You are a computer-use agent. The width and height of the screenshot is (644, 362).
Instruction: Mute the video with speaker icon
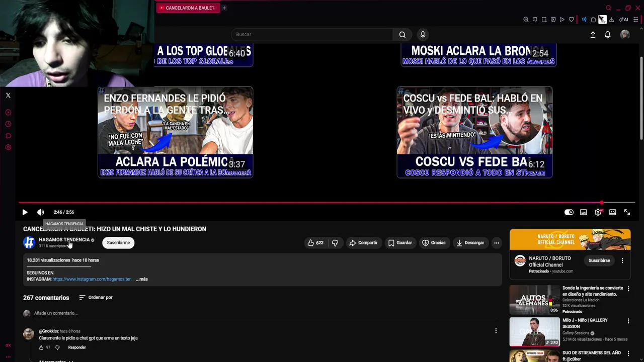click(41, 212)
